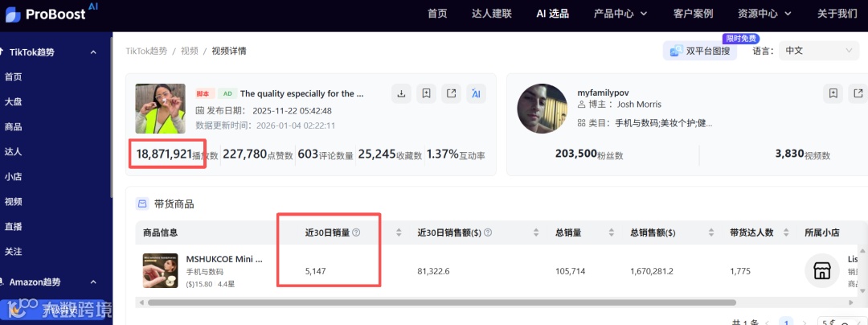Bookmark the video with the bookmark icon beside download
Viewport: 868px width, 325px height.
click(x=426, y=93)
